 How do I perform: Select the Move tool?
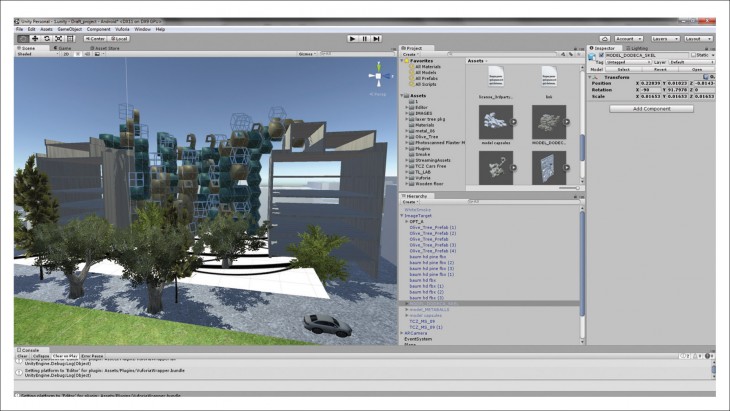(x=35, y=38)
